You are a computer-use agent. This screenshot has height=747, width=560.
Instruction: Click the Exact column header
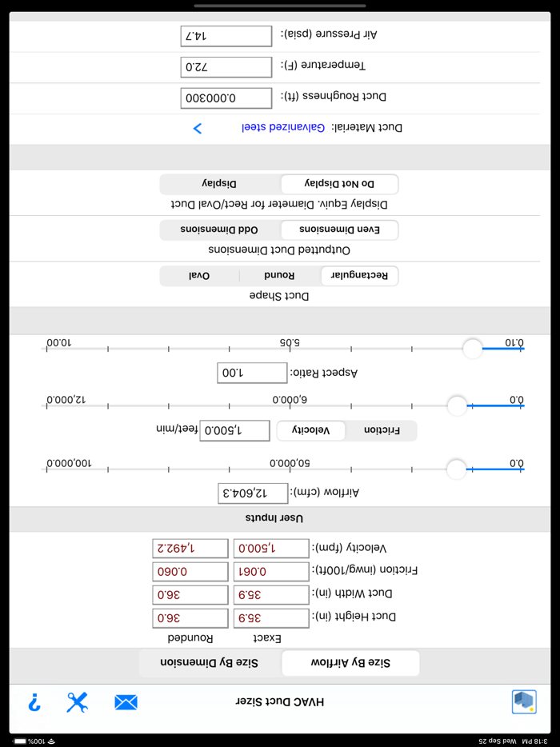(267, 638)
